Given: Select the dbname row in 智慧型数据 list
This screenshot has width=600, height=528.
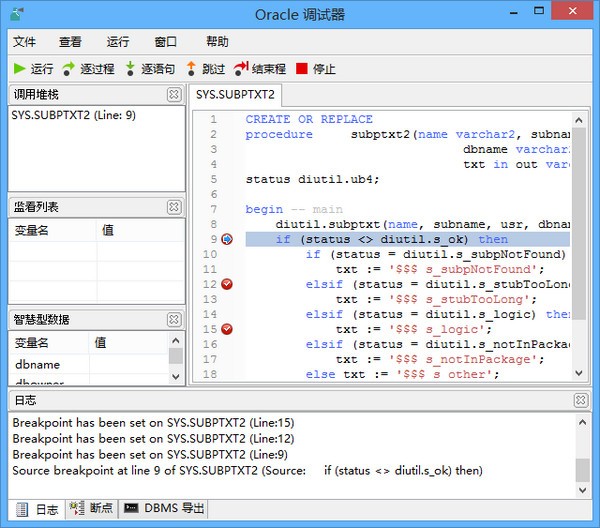Looking at the screenshot, I should tap(38, 365).
